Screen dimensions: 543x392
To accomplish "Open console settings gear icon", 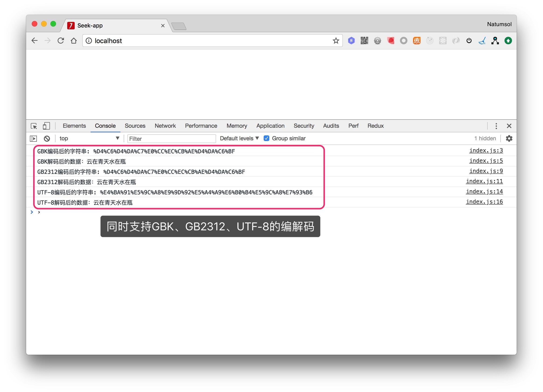I will 509,138.
